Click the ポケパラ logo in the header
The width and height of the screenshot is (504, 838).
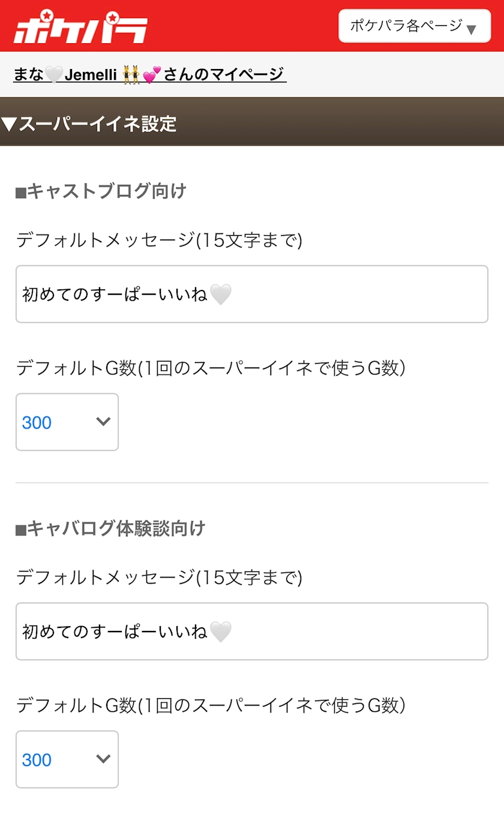80,29
